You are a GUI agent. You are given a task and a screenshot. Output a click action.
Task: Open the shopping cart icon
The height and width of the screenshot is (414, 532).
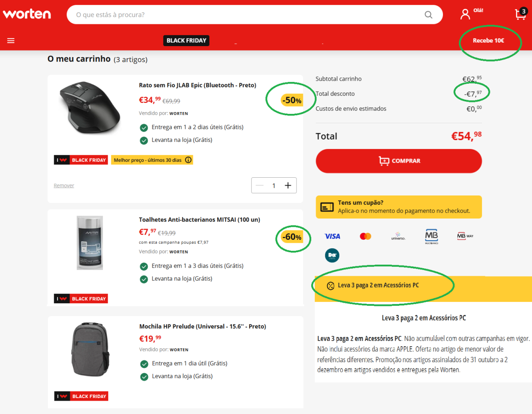(520, 14)
